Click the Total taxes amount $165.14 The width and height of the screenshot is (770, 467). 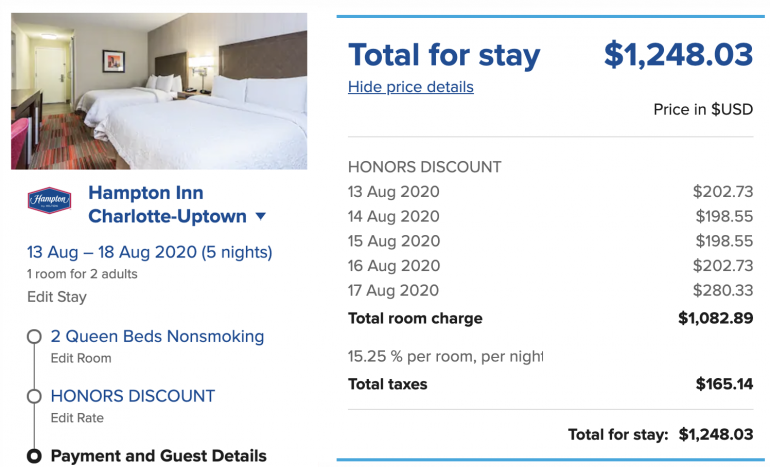(724, 384)
